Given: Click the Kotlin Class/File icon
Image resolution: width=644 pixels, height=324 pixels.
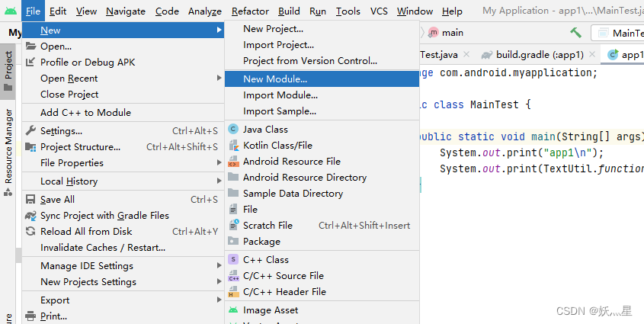Looking at the screenshot, I should click(233, 146).
